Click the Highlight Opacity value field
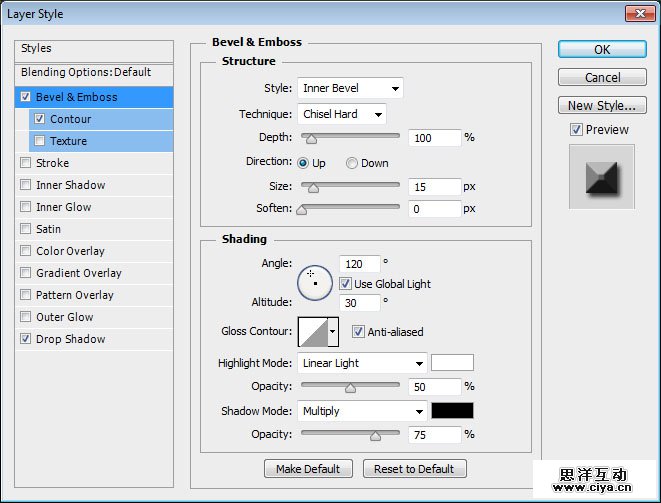Viewport: 661px width, 503px height. pyautogui.click(x=435, y=387)
